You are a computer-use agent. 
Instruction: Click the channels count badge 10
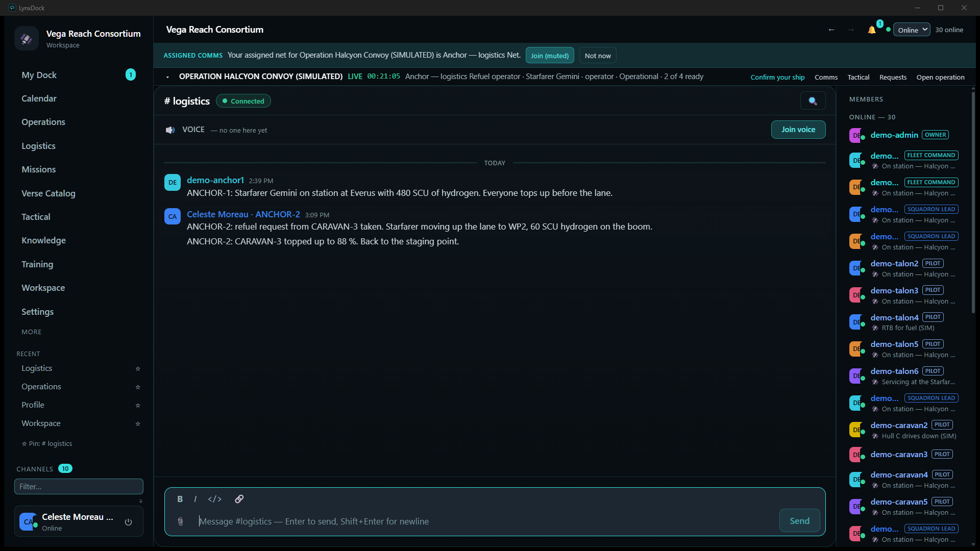pyautogui.click(x=65, y=469)
